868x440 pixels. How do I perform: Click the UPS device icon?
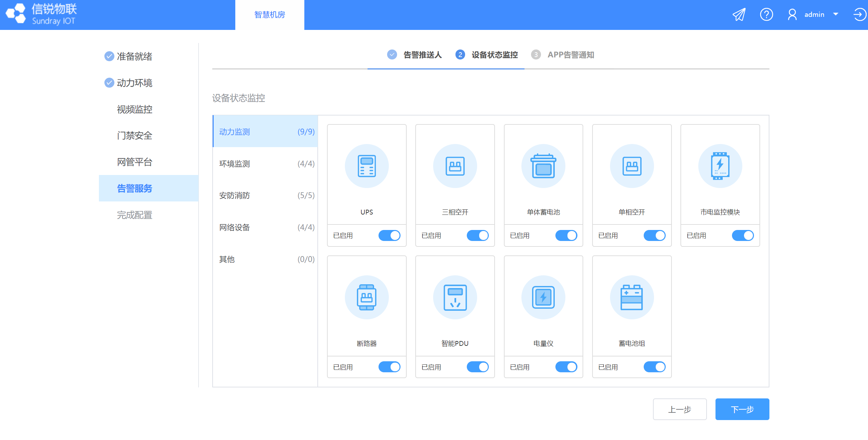coord(367,166)
